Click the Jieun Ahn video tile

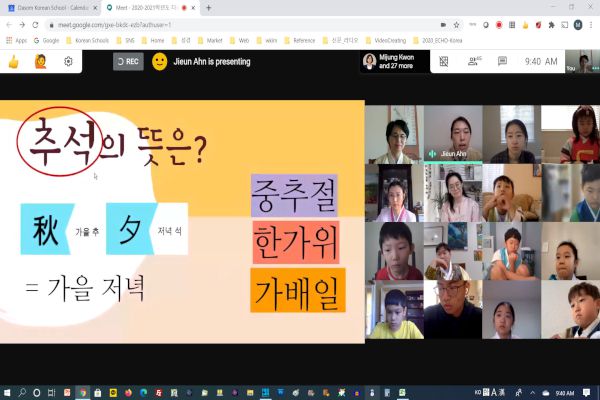(452, 134)
